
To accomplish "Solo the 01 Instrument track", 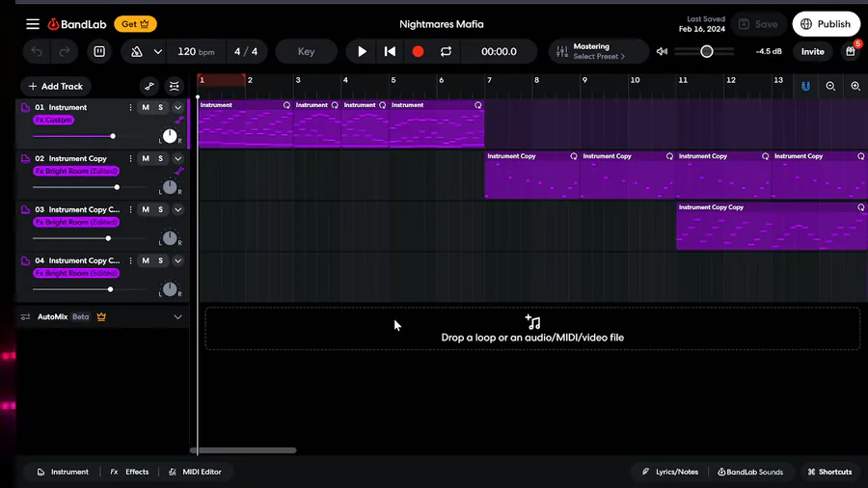I will (160, 107).
